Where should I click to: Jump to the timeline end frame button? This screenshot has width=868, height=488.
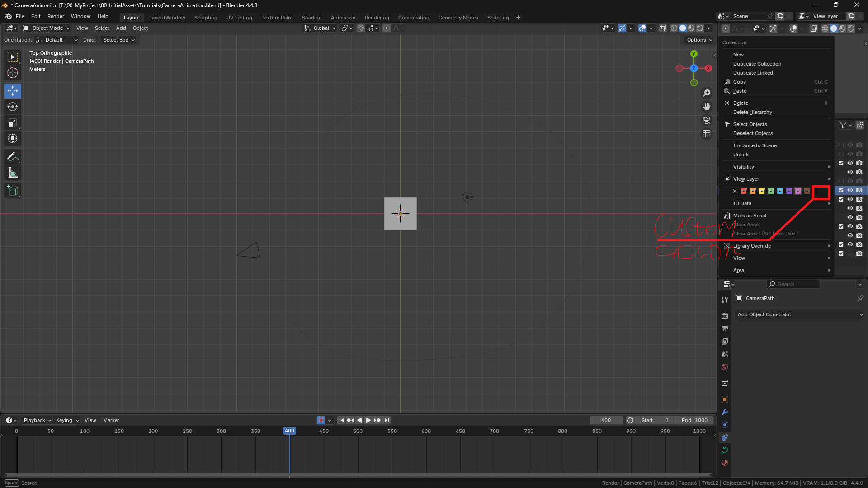pos(387,420)
